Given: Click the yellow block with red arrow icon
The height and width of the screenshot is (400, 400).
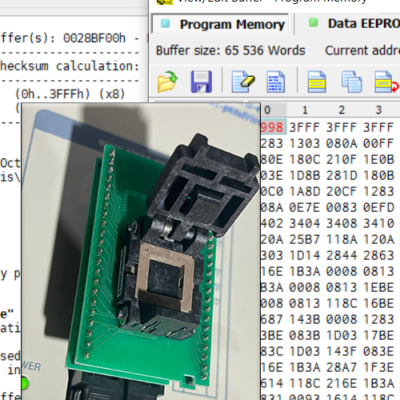Looking at the screenshot, I should coord(386,81).
